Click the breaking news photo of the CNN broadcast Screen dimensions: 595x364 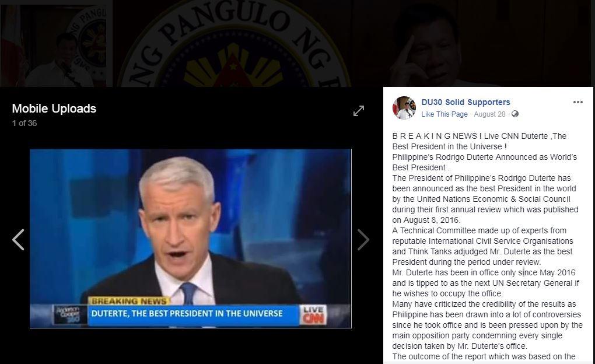[x=191, y=239]
